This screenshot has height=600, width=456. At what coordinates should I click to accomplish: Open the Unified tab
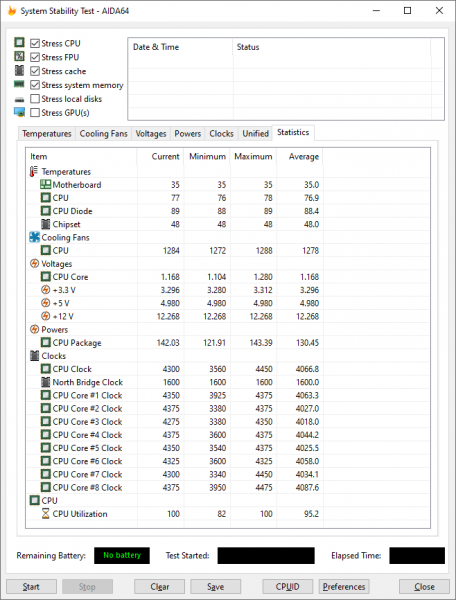255,134
